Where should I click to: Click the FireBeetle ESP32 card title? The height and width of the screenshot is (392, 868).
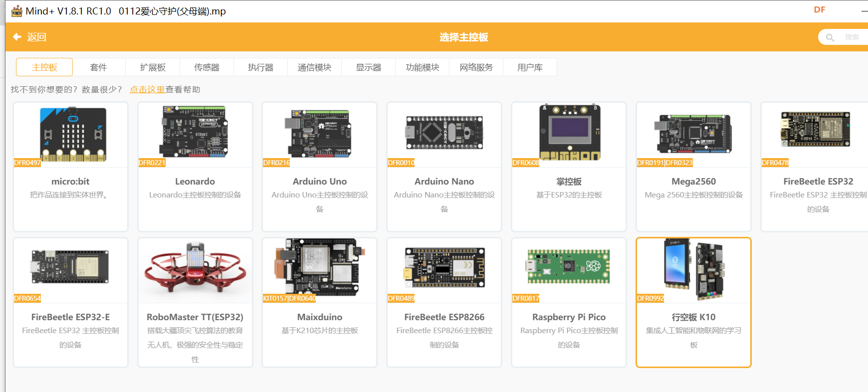[818, 182]
